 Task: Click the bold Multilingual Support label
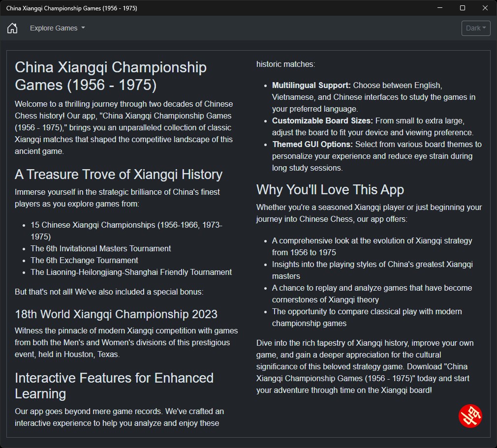point(311,85)
